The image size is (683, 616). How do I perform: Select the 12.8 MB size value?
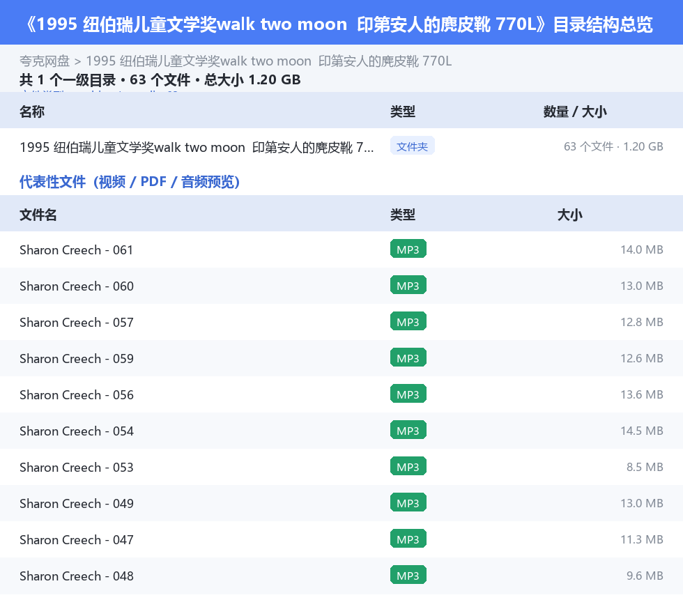[x=642, y=321]
